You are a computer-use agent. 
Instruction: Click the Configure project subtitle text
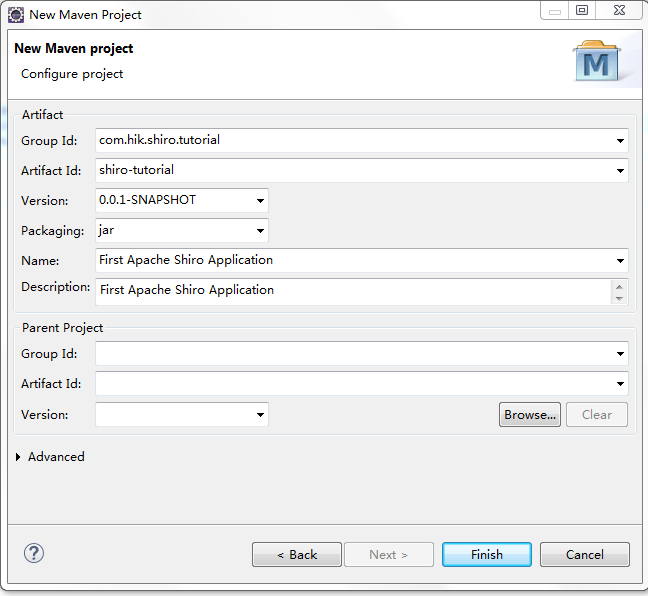[72, 74]
